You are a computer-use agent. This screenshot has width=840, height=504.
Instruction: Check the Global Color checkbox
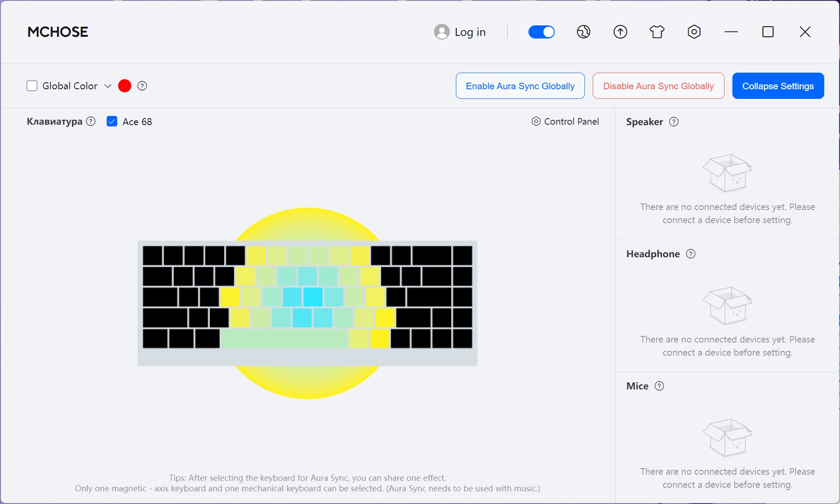(32, 86)
